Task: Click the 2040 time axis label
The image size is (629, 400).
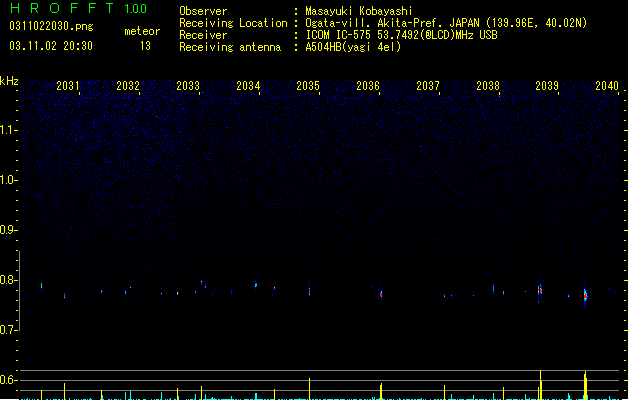Action: click(x=607, y=86)
